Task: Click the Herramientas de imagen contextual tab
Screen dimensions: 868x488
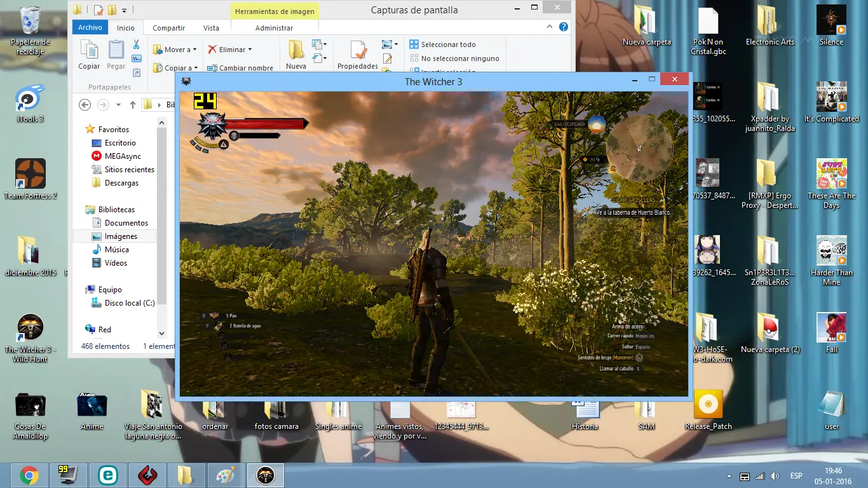Action: [x=274, y=11]
